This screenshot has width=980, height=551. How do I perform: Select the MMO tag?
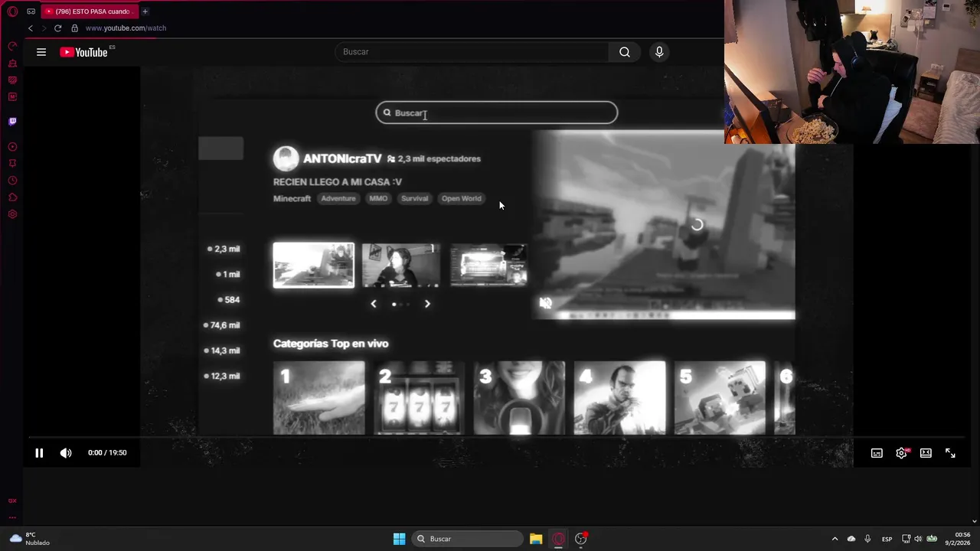point(378,198)
